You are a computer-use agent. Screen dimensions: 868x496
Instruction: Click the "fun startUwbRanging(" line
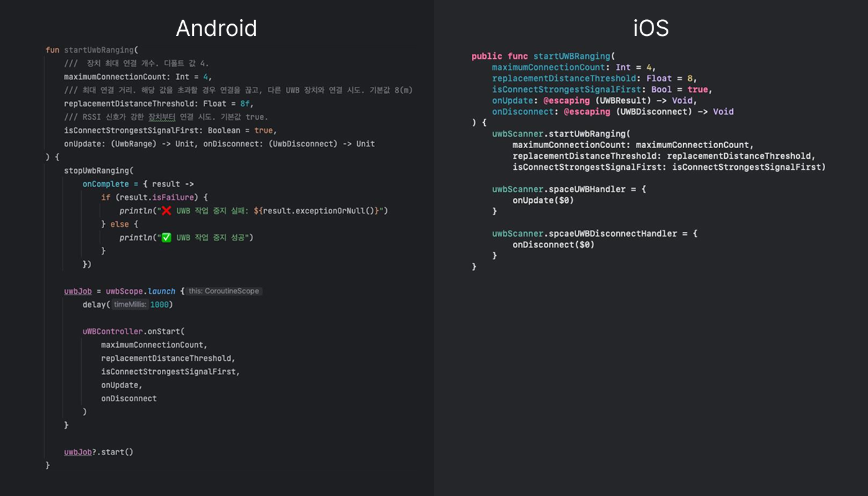coord(92,50)
